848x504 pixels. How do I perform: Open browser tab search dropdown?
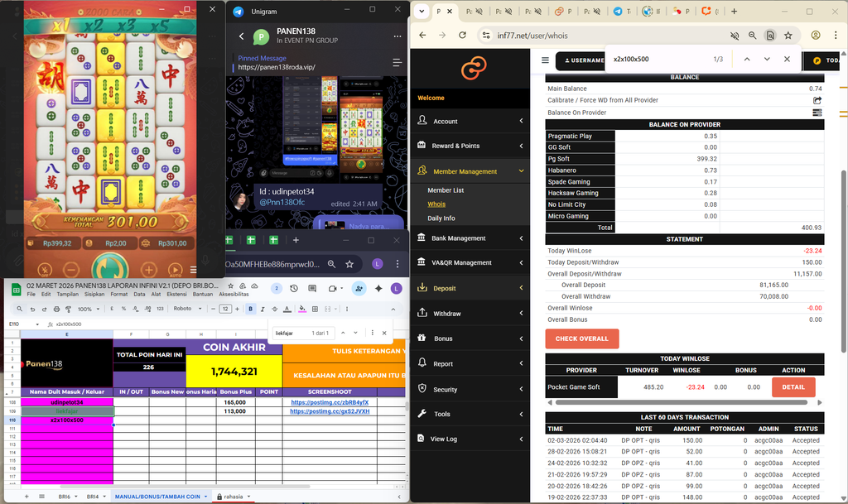(422, 11)
